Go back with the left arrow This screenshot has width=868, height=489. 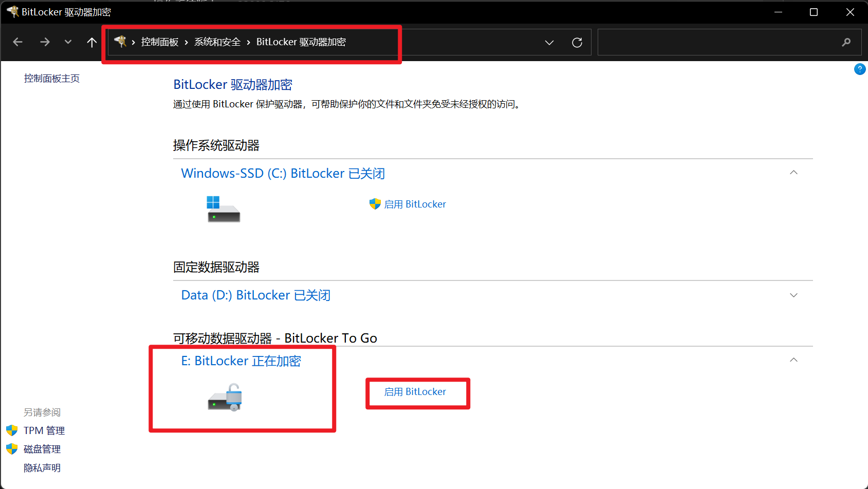[18, 42]
